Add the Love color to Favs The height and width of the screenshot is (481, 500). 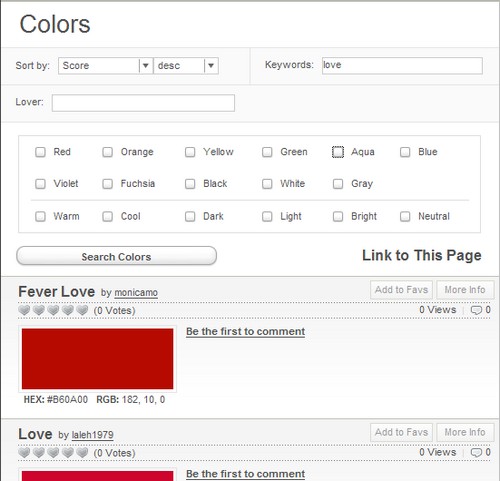click(x=401, y=432)
